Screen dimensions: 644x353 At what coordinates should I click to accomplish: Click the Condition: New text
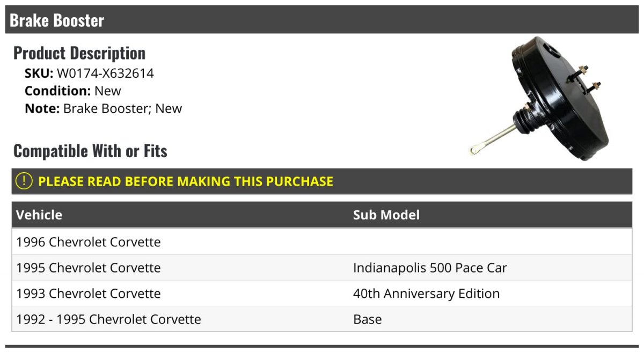click(73, 91)
